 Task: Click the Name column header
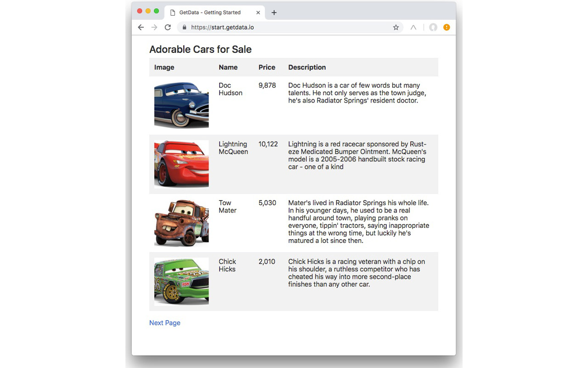[x=228, y=67]
